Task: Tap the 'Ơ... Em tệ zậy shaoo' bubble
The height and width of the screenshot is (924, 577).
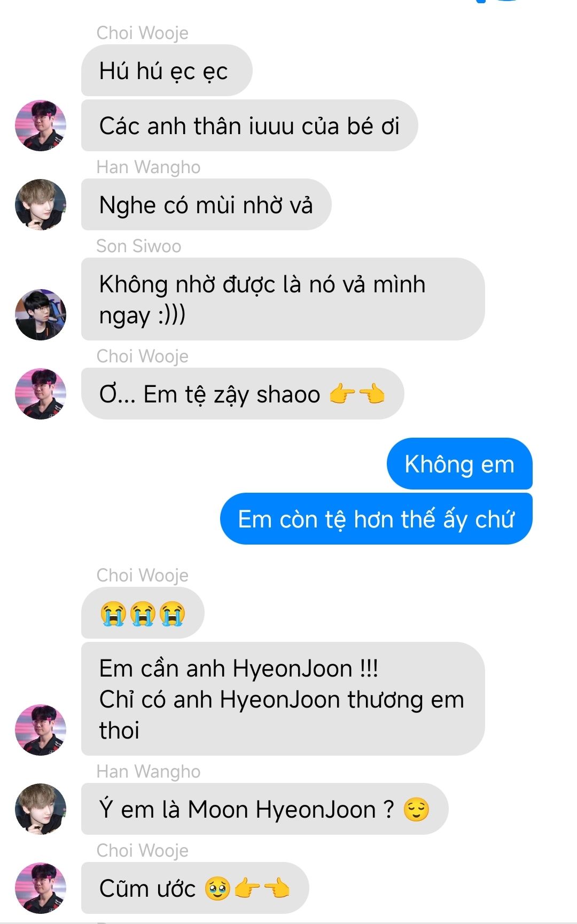Action: coord(243,394)
